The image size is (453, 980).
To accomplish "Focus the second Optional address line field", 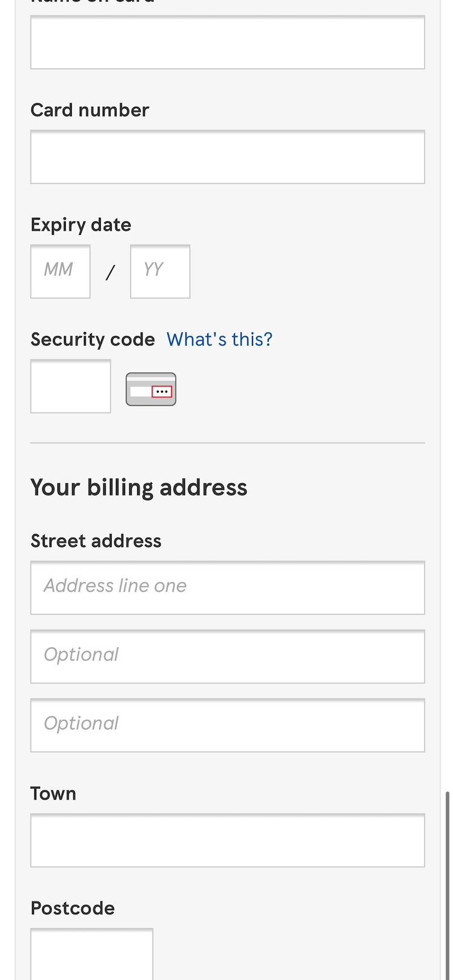I will [227, 725].
